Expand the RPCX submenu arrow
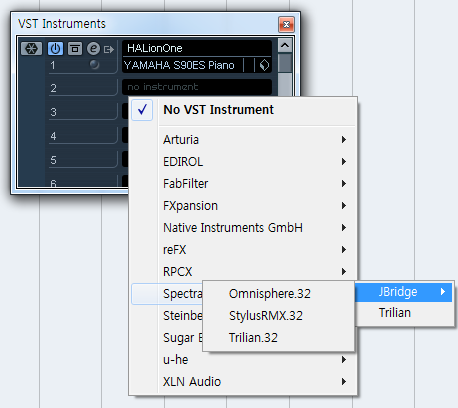This screenshot has width=458, height=408. [344, 272]
